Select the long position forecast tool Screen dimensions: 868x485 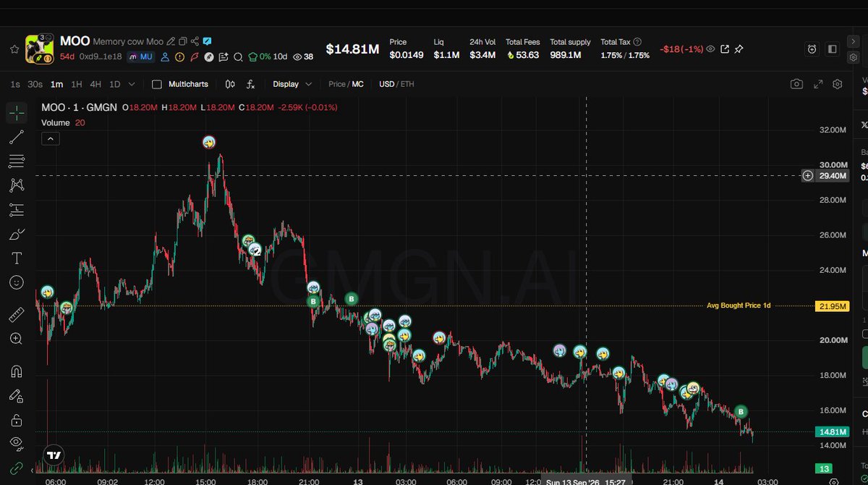17,210
